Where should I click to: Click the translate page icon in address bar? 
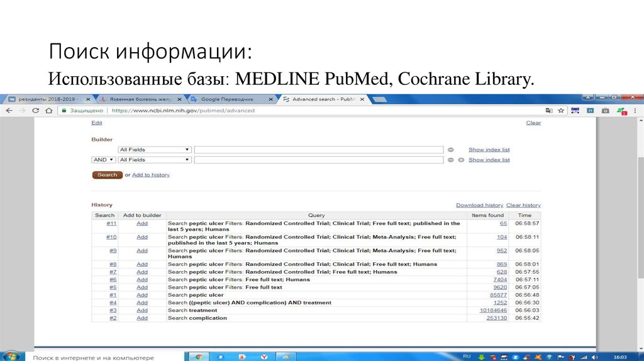[548, 111]
